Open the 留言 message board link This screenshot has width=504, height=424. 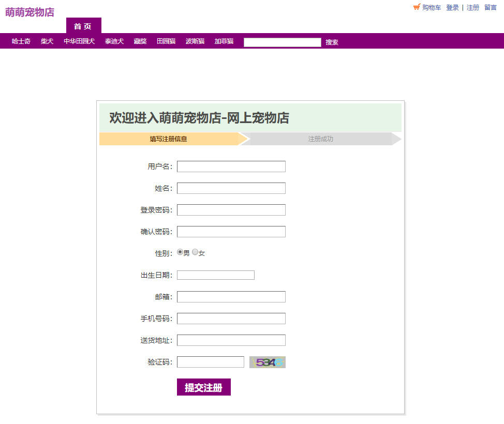(491, 7)
